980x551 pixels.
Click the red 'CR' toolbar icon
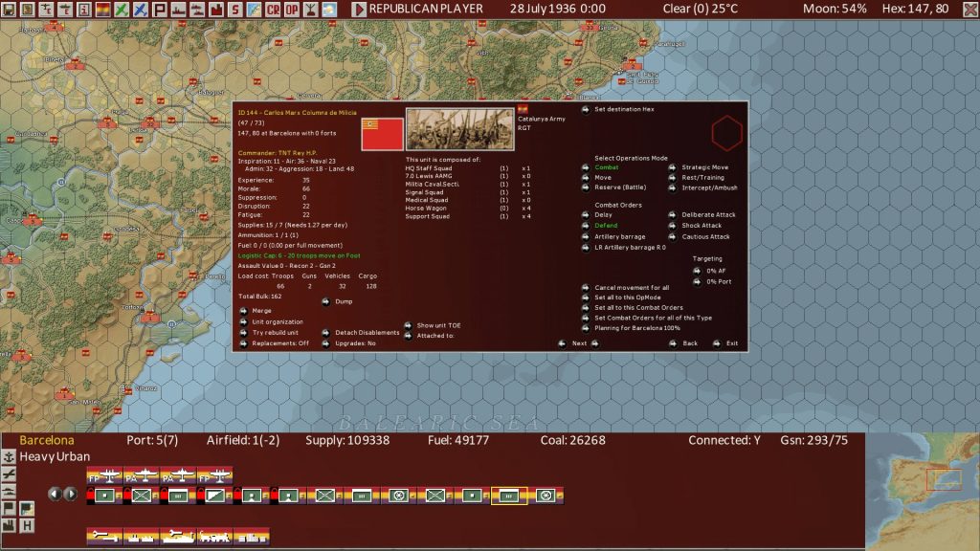pos(273,10)
